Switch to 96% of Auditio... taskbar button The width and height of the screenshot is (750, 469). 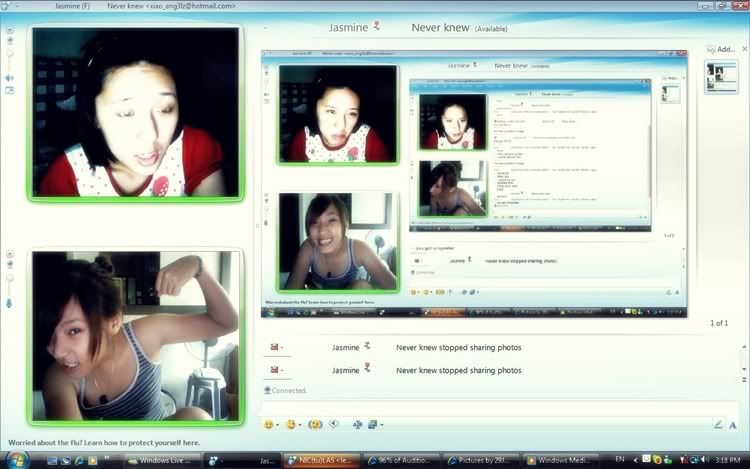click(x=401, y=460)
